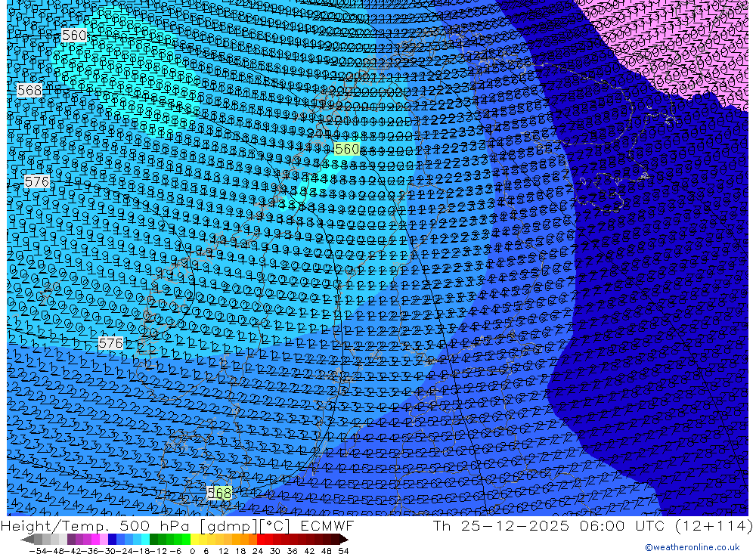Click the 30 legend value
Image resolution: width=756 pixels, height=554 pixels.
(x=275, y=551)
